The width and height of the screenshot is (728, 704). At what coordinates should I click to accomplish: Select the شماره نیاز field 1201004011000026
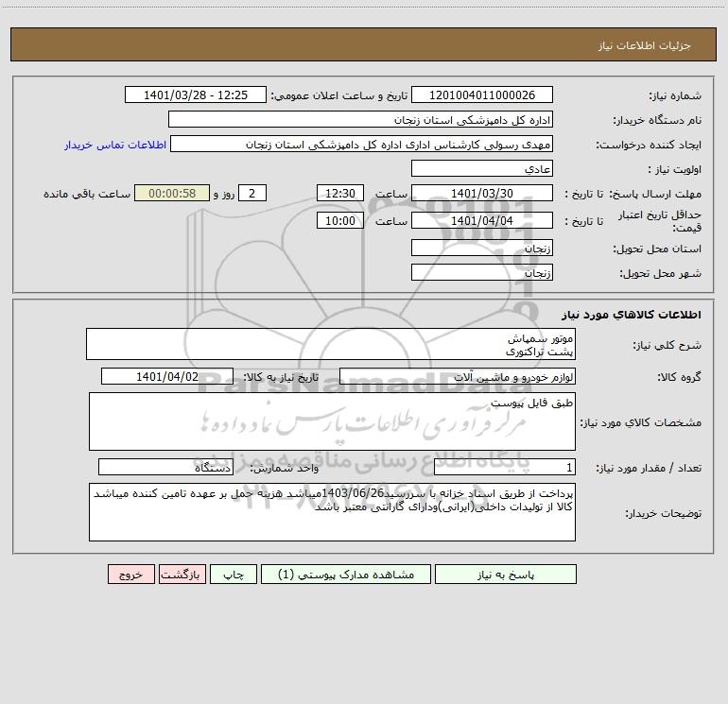(x=482, y=94)
